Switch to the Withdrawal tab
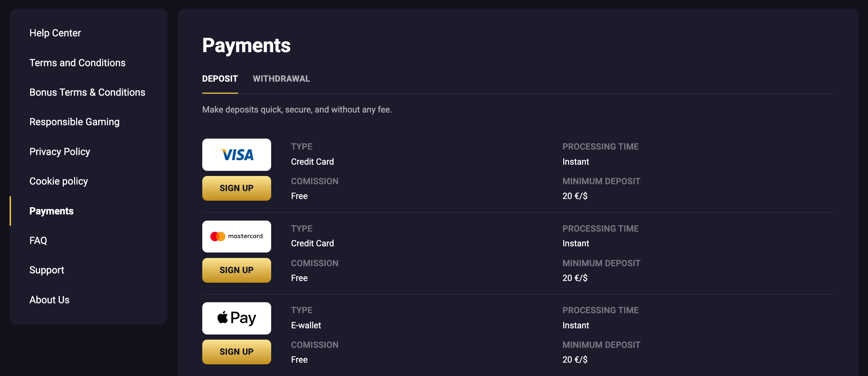The image size is (868, 376). [x=281, y=79]
